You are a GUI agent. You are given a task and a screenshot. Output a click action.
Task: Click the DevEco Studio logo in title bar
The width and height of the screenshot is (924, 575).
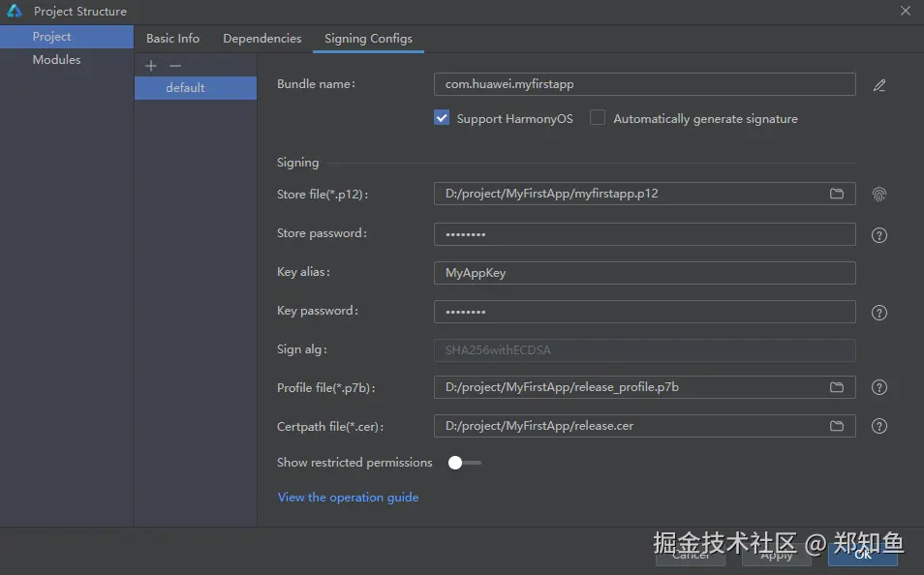click(15, 12)
